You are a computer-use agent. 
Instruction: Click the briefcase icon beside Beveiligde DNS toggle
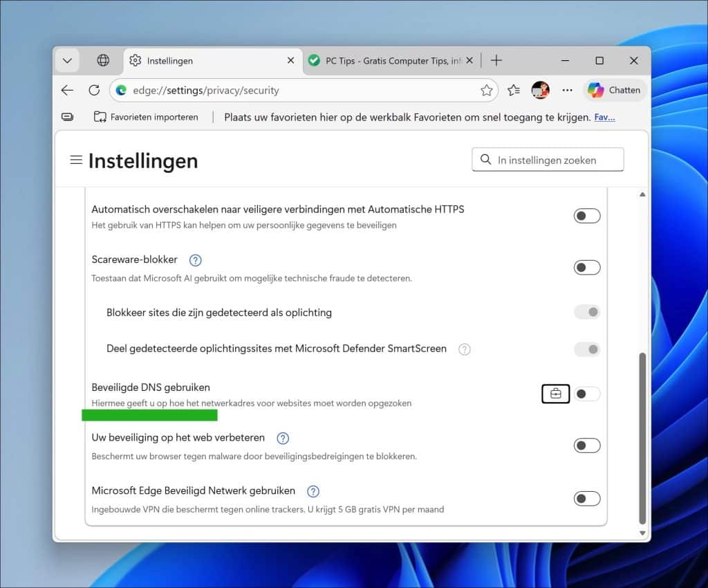click(555, 393)
